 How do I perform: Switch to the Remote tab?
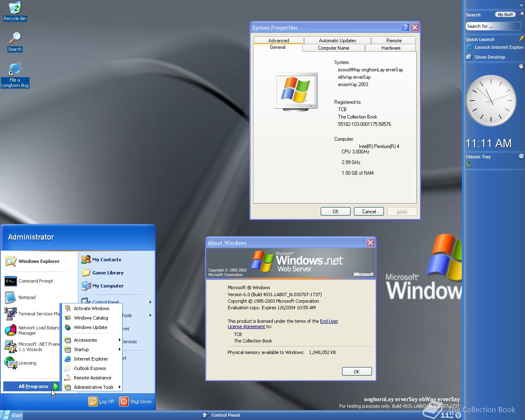point(394,40)
